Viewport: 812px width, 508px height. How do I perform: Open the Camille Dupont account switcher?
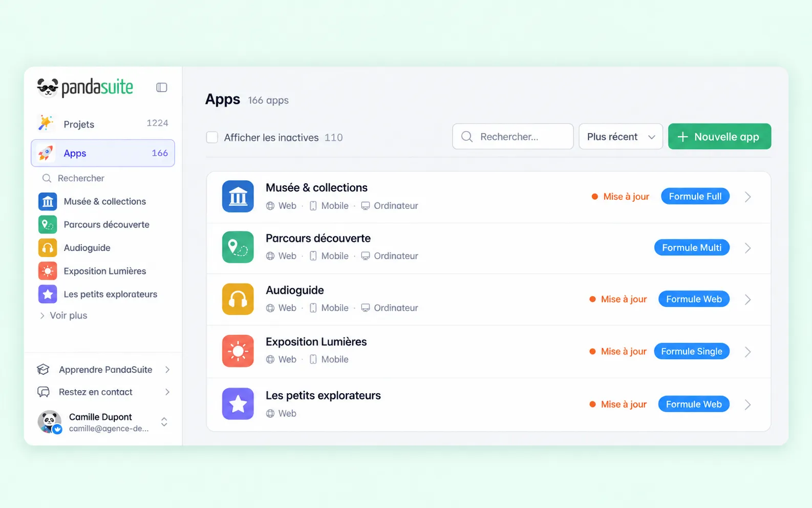pos(164,422)
